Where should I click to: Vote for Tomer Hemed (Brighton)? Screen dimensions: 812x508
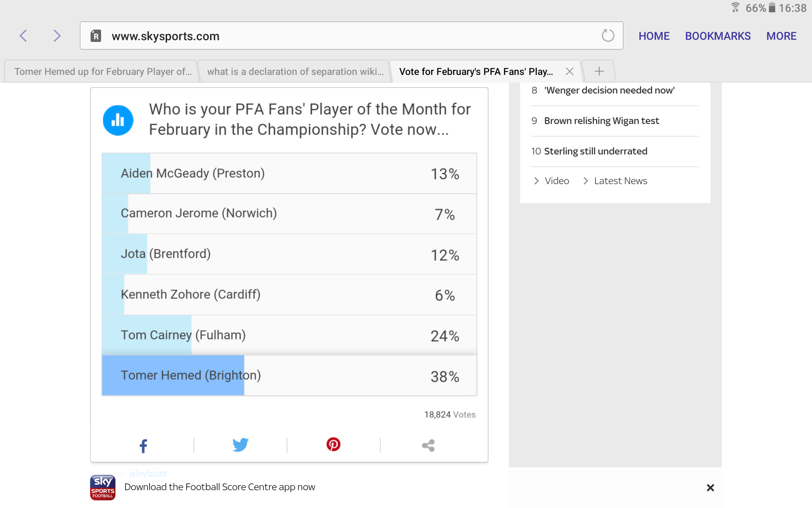tap(289, 375)
